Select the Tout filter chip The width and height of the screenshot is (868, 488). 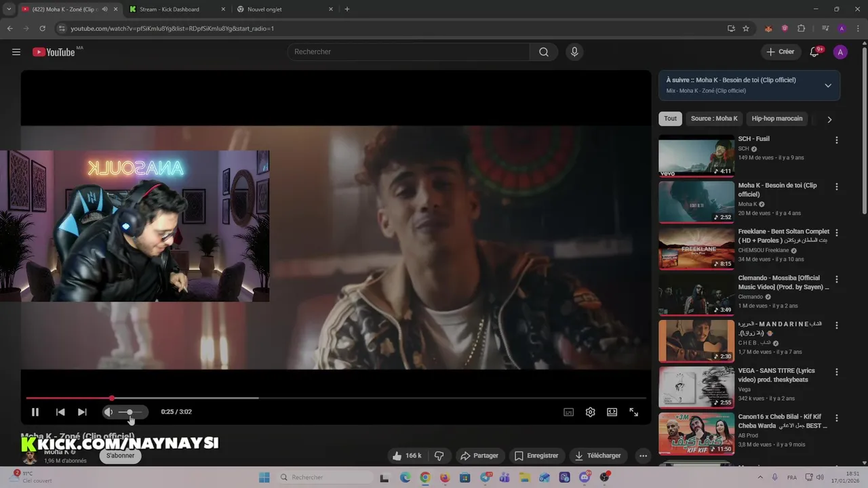pyautogui.click(x=670, y=119)
